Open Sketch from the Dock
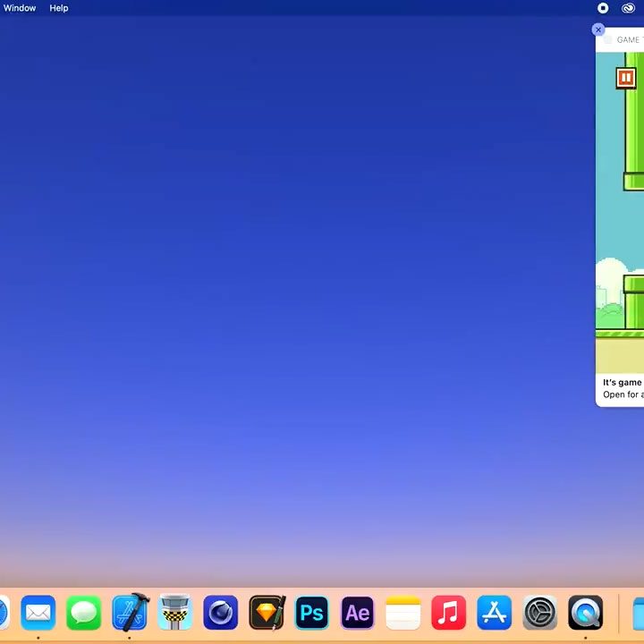This screenshot has width=644, height=644. 267,613
